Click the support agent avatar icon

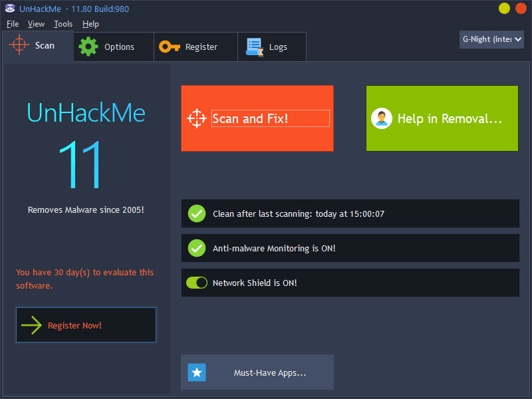coord(382,118)
